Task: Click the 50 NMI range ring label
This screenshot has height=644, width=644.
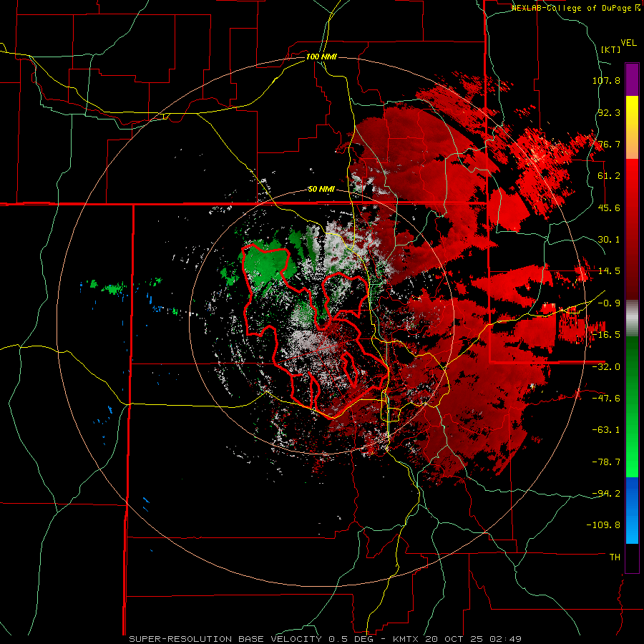Action: coord(321,190)
